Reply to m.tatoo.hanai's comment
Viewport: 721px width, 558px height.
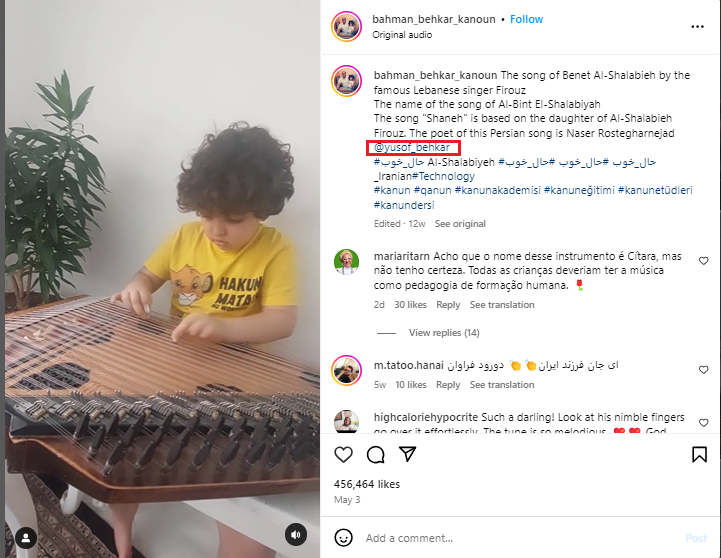(x=448, y=385)
